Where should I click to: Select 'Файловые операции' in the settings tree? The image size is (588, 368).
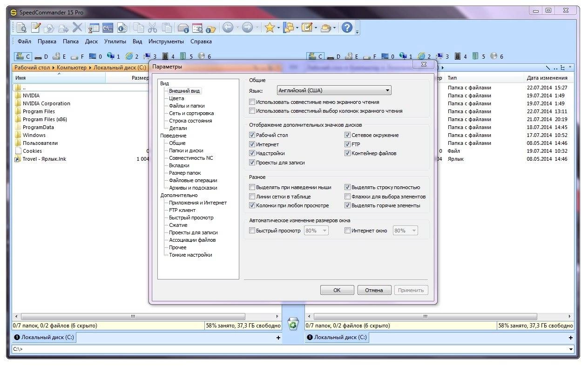click(193, 180)
